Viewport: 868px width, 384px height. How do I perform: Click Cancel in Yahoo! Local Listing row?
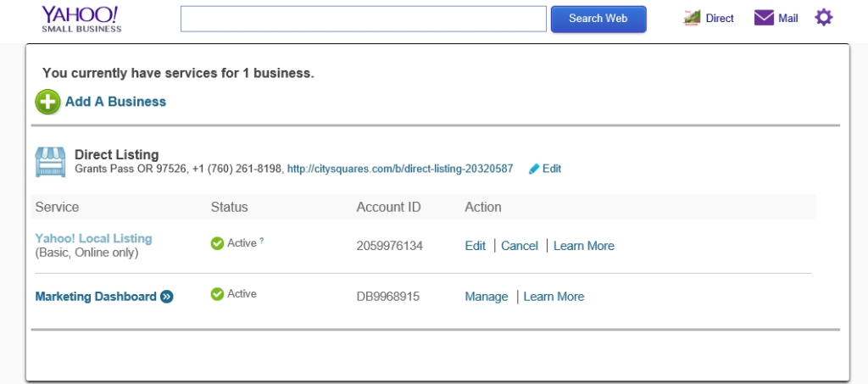(x=520, y=246)
